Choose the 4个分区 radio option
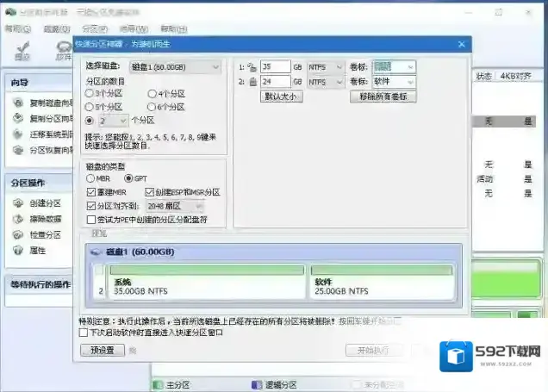This screenshot has height=392, width=548. 152,94
